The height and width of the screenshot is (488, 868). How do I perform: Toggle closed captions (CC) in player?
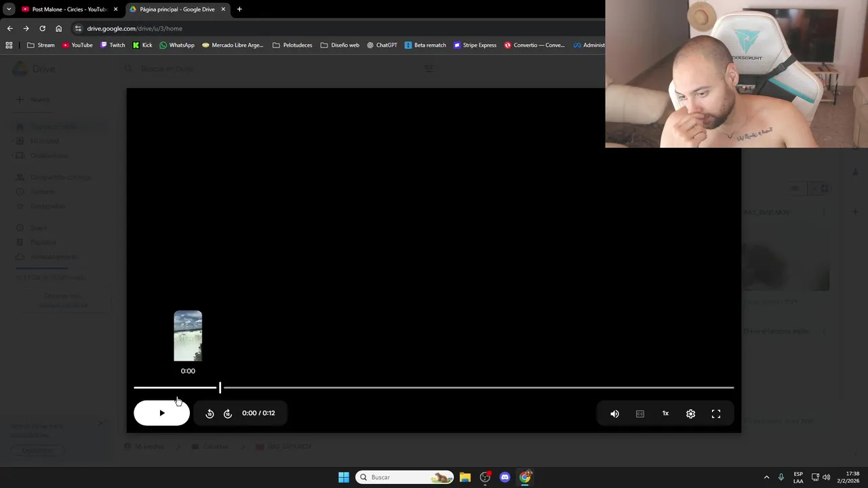pos(640,413)
